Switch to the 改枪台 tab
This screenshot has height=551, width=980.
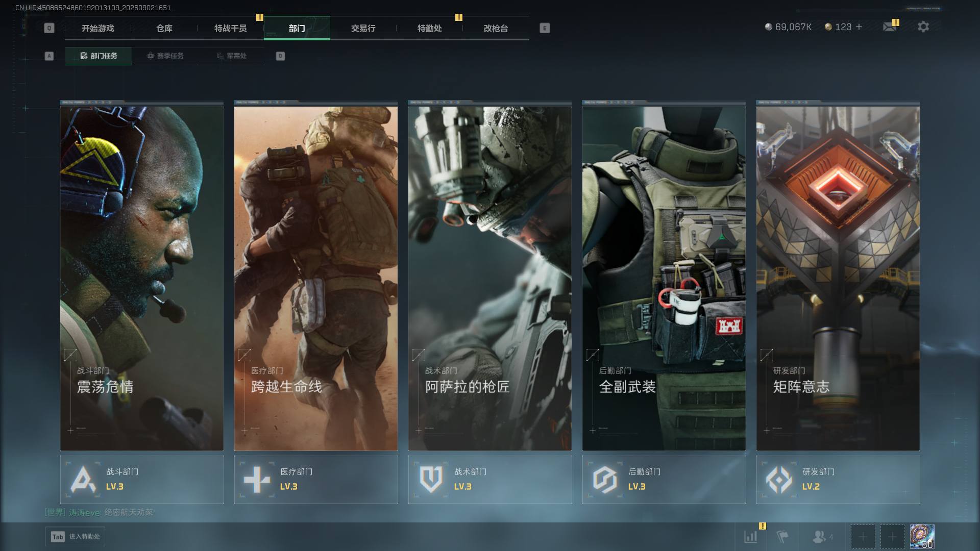496,28
